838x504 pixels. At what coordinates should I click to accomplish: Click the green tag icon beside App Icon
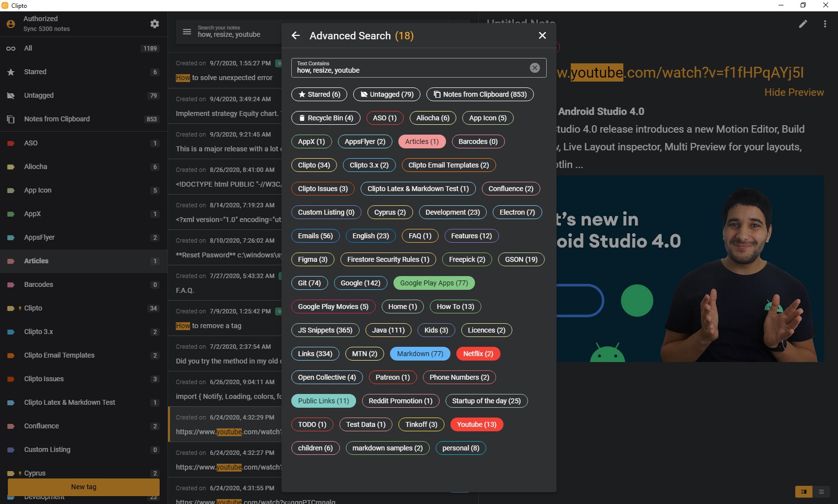11,190
